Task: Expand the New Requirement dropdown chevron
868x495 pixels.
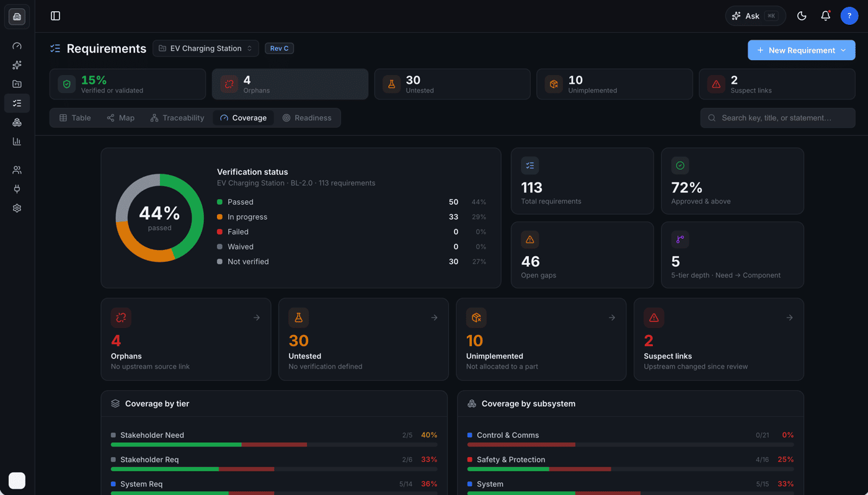Action: (843, 50)
